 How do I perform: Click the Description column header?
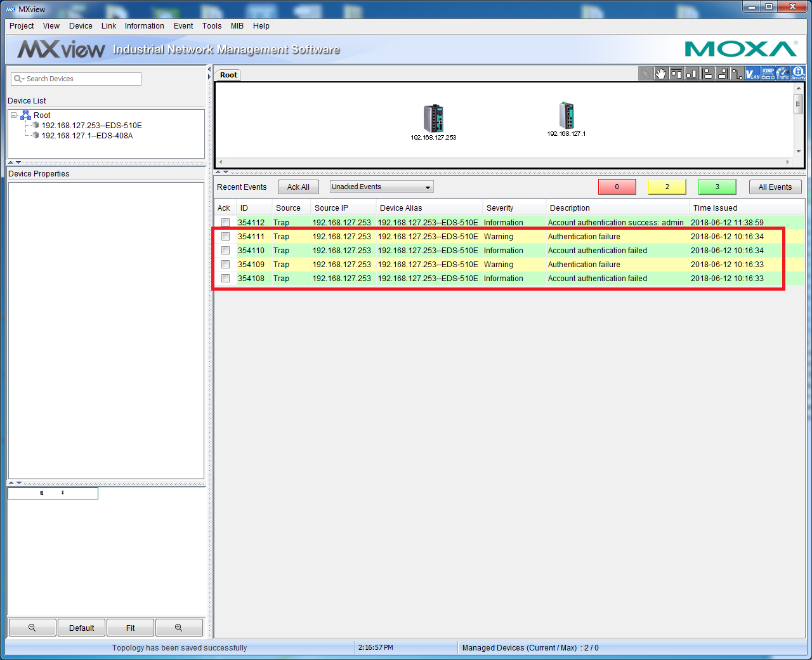[618, 208]
